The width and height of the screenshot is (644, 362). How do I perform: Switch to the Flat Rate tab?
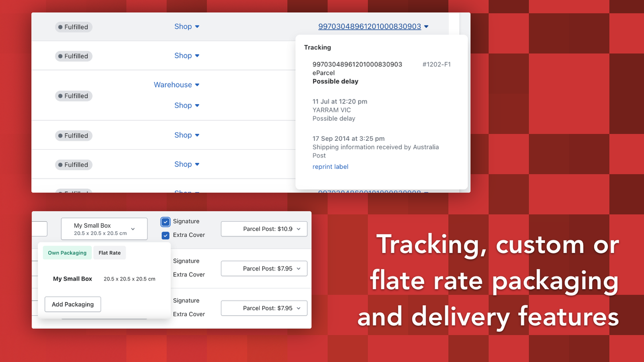pyautogui.click(x=110, y=252)
